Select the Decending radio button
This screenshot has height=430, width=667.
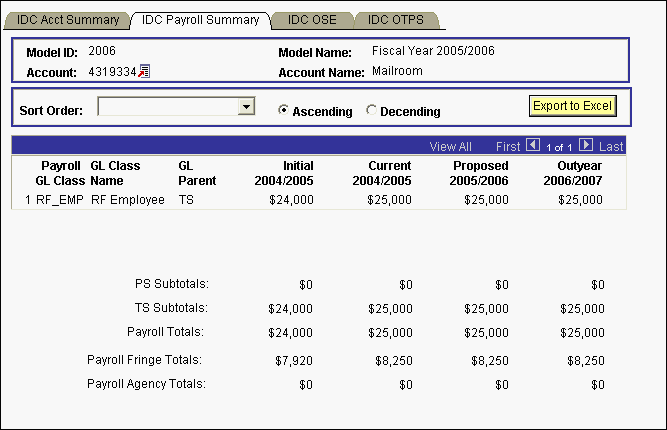[x=372, y=111]
